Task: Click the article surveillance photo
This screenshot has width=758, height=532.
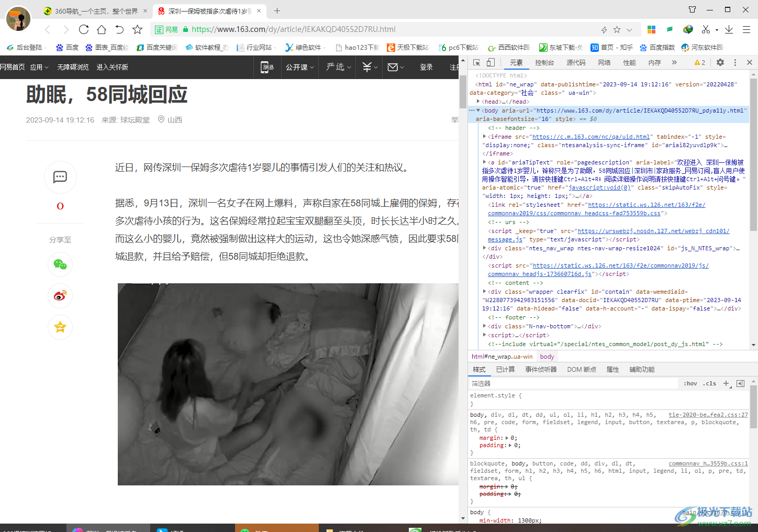Action: pyautogui.click(x=288, y=384)
